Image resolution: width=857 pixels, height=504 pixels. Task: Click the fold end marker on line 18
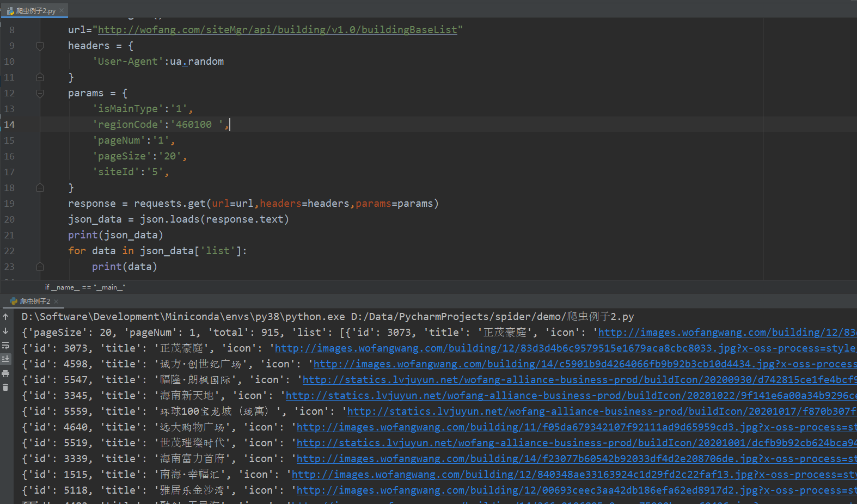[x=40, y=188]
